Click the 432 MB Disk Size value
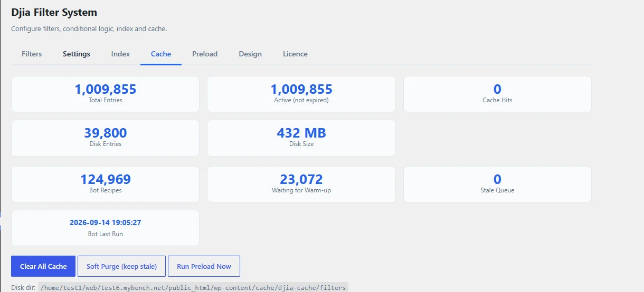The height and width of the screenshot is (292, 644). pyautogui.click(x=301, y=133)
